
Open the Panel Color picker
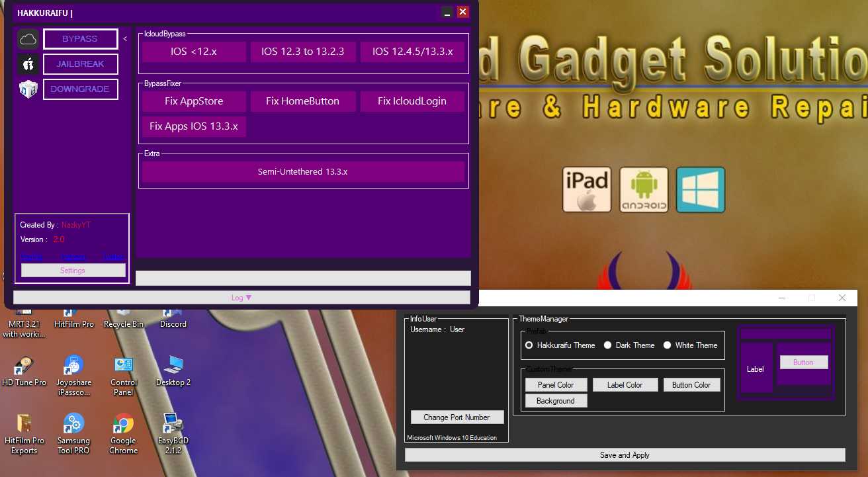click(556, 385)
